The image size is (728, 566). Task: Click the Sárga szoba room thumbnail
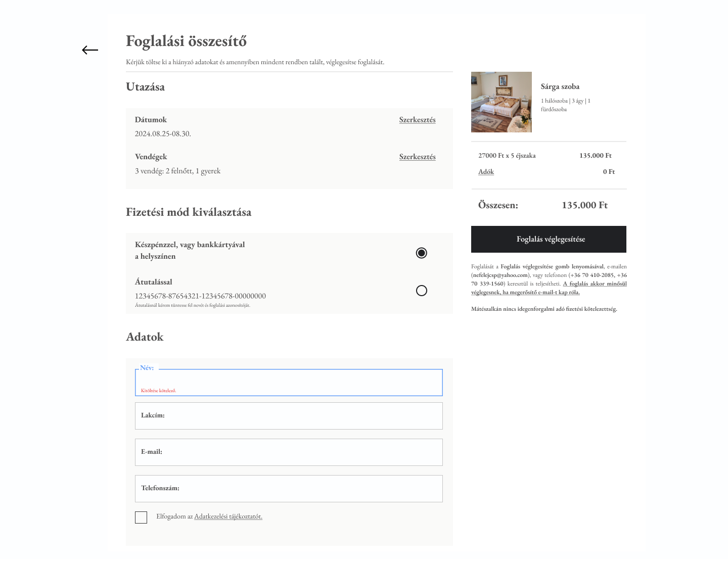pos(501,102)
